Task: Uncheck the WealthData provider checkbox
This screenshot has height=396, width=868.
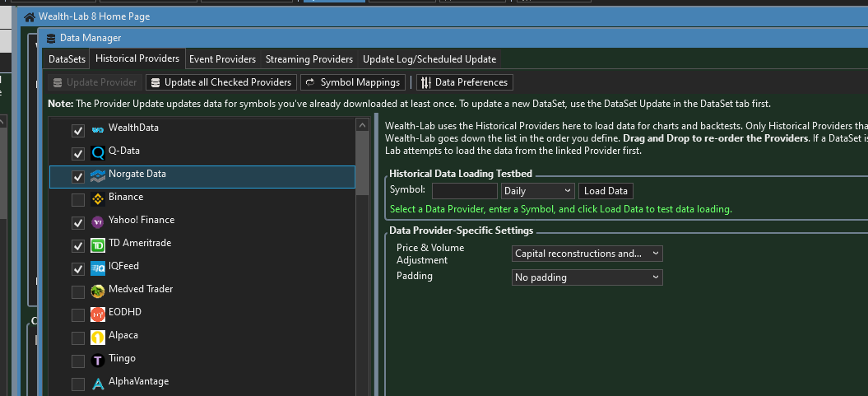Action: [x=78, y=131]
